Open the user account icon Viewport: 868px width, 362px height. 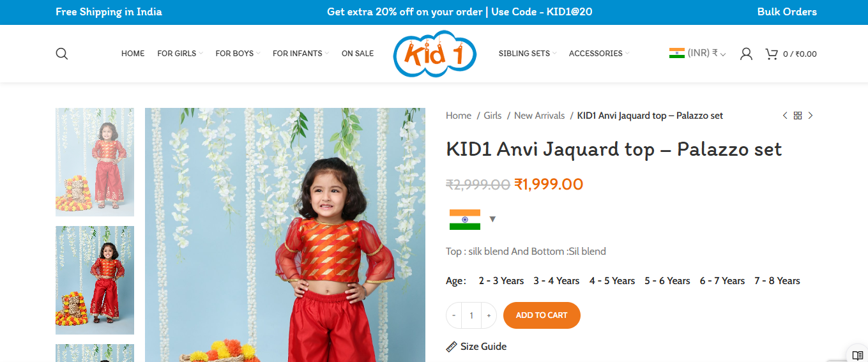[746, 54]
